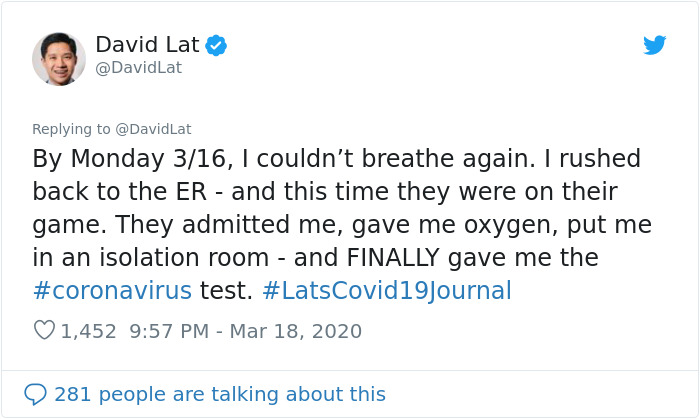Like the tweet with the heart icon
The height and width of the screenshot is (419, 700).
(44, 331)
